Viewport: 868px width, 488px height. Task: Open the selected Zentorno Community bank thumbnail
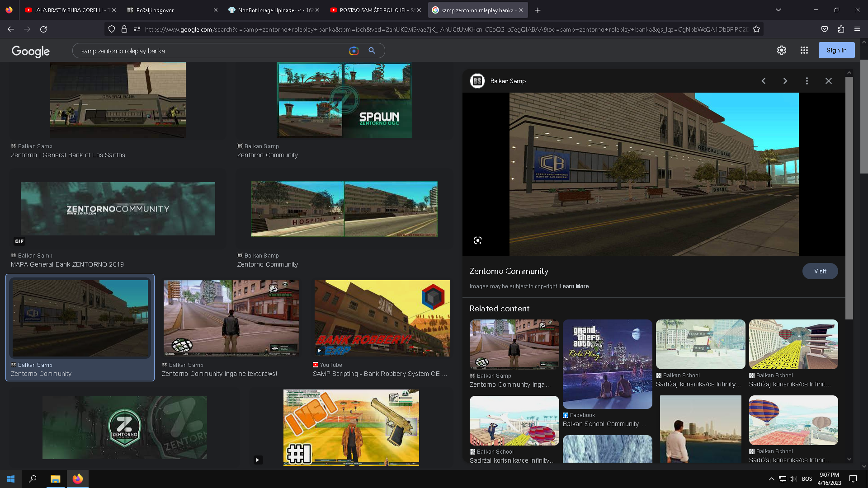[x=80, y=318]
